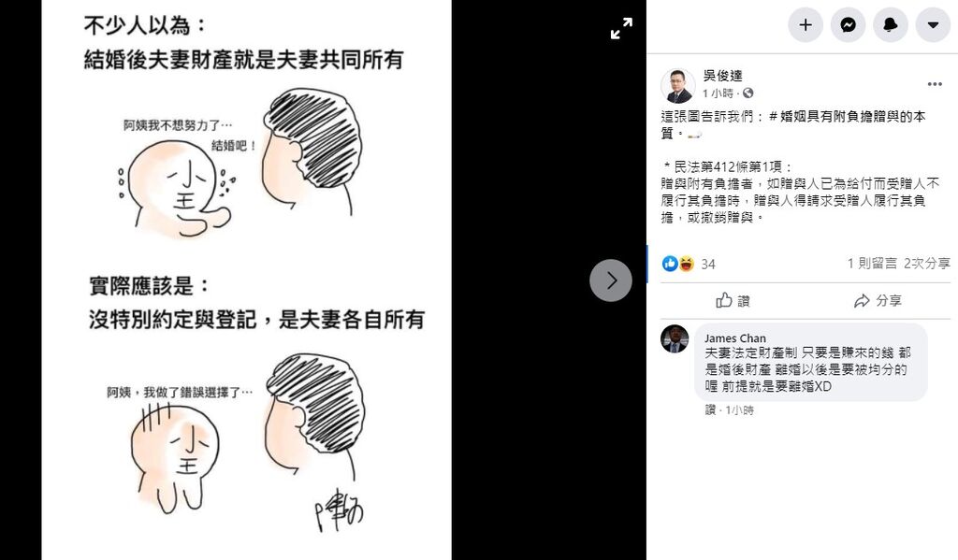Open post options three-dot menu
Viewport: 958px width, 560px height.
point(935,84)
